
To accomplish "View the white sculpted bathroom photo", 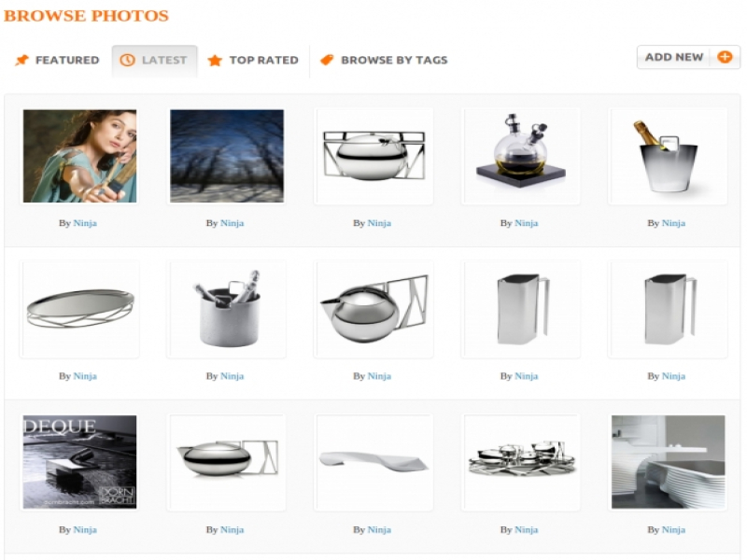I will click(669, 462).
